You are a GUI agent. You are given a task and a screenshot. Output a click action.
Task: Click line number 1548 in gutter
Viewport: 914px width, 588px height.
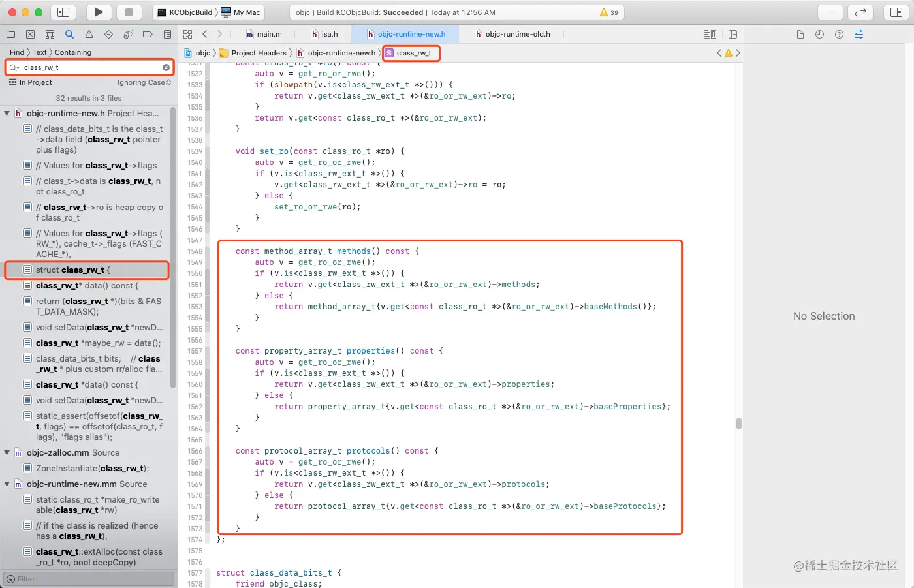pos(195,251)
